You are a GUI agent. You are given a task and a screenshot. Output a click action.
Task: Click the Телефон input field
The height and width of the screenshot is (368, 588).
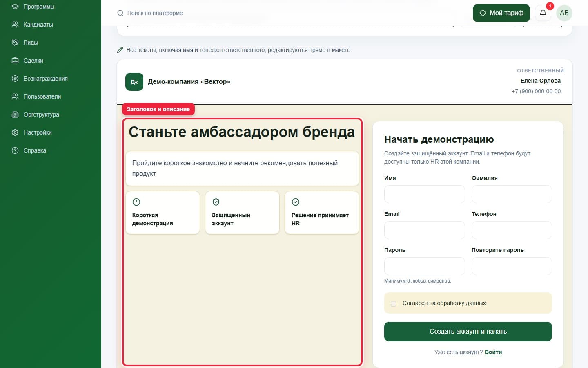(512, 230)
